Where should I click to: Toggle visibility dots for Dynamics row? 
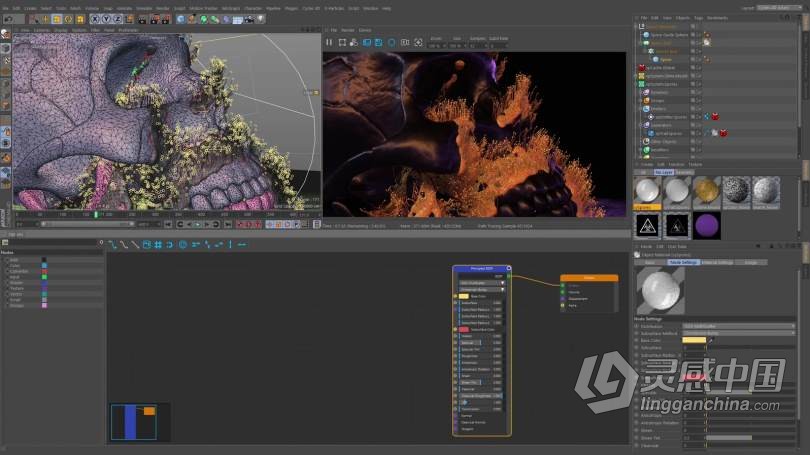[699, 92]
